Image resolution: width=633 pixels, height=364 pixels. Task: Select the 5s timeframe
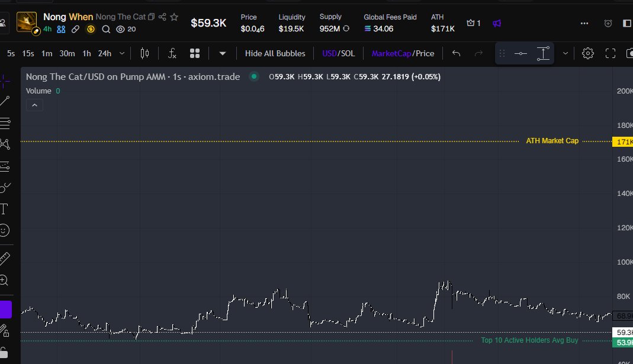(x=11, y=53)
